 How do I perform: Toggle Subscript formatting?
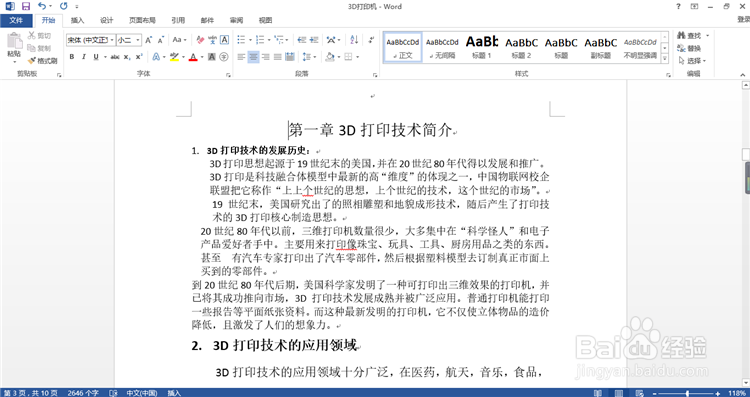[127, 57]
